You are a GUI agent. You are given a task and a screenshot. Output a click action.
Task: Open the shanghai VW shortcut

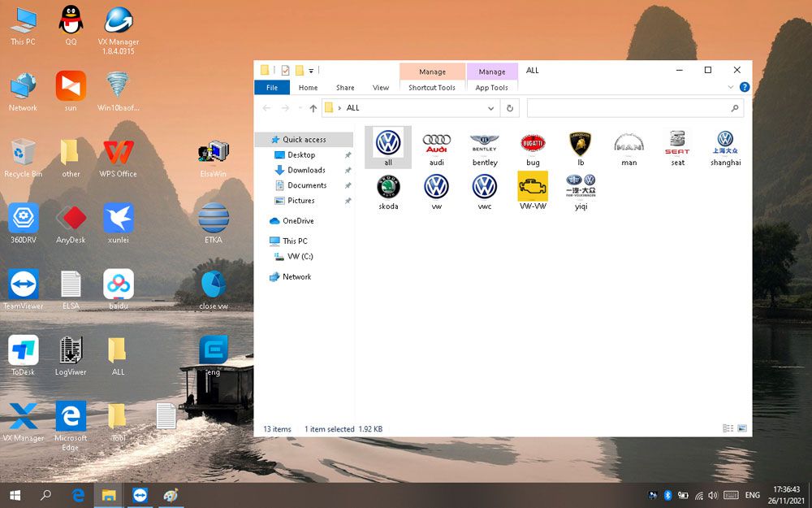(x=725, y=147)
